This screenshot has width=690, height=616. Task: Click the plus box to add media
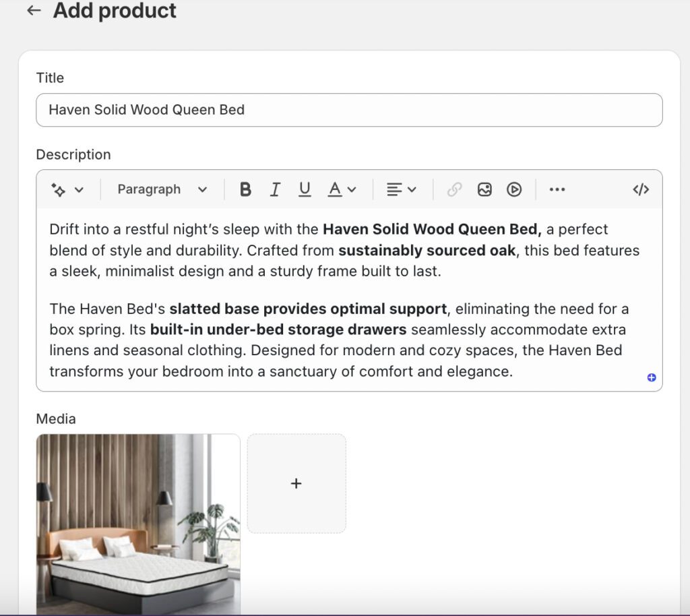296,484
